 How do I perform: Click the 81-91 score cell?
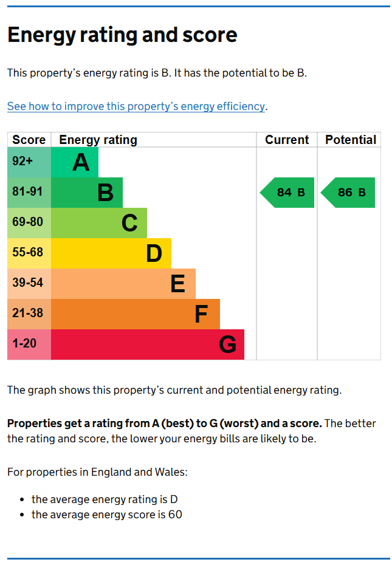pos(29,193)
